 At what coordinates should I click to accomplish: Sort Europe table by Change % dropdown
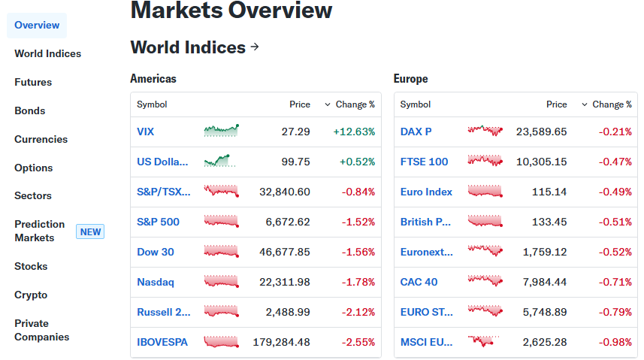point(607,104)
